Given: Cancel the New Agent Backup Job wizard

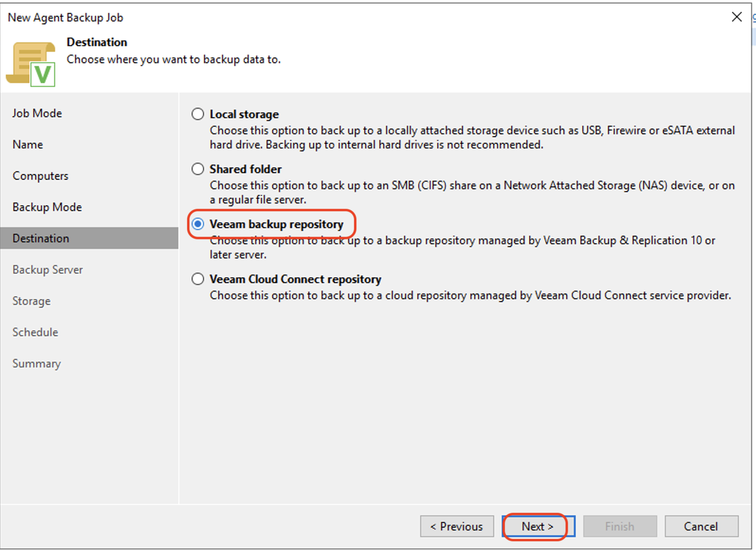Looking at the screenshot, I should click(701, 526).
